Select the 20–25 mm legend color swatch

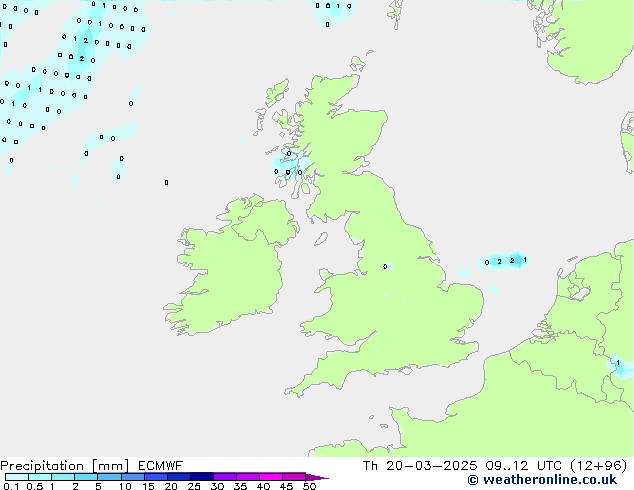click(x=178, y=477)
